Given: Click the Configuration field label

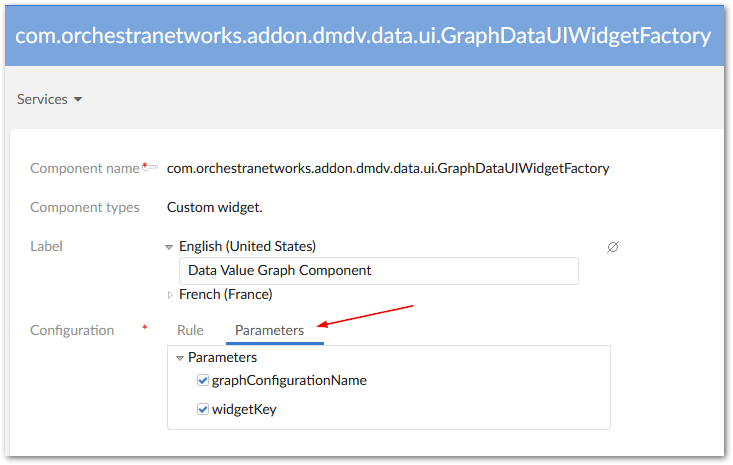Looking at the screenshot, I should [72, 330].
